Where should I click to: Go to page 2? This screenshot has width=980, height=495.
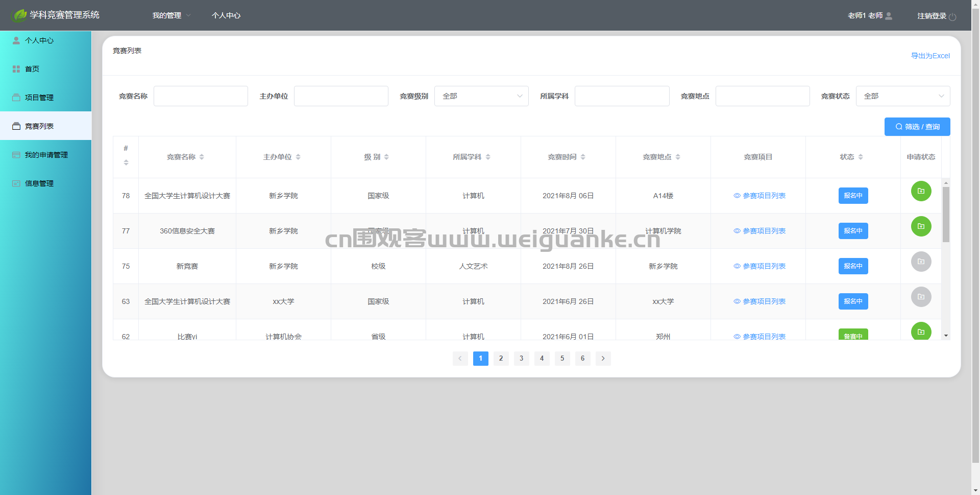501,358
